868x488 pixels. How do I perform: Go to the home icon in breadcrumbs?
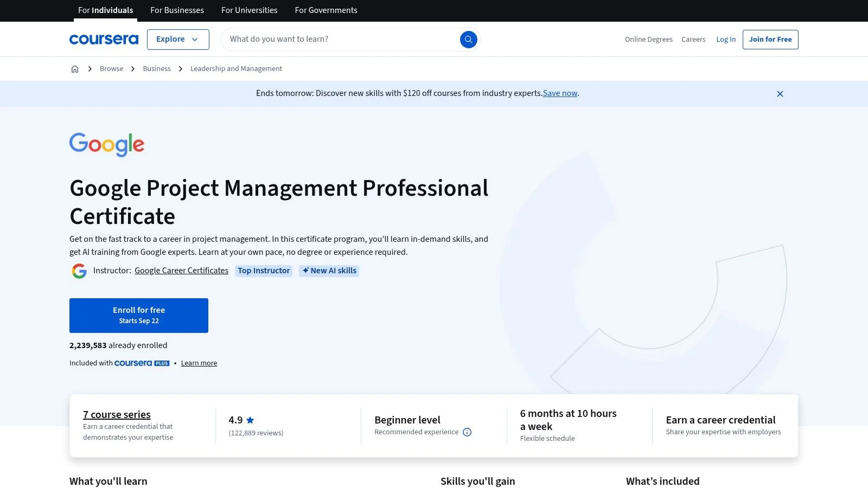click(x=75, y=69)
